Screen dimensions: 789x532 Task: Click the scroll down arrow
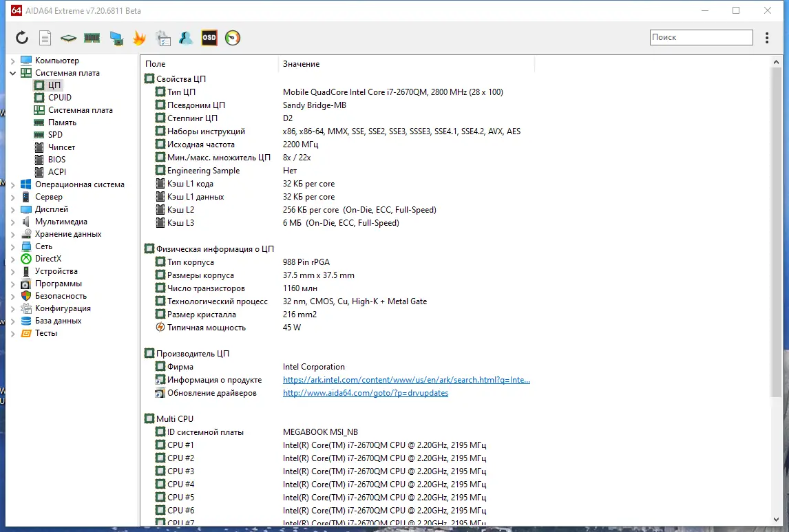tap(776, 520)
